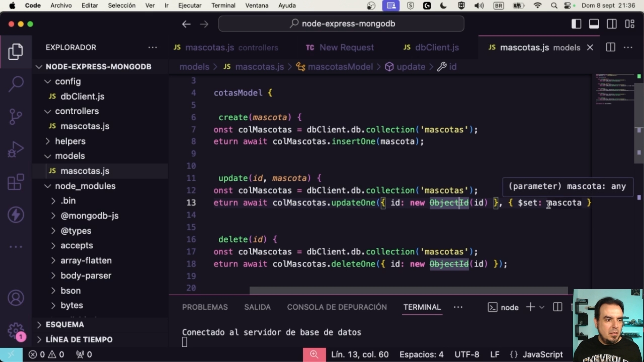Screen dimensions: 644x362
Task: Toggle the bottom panel visibility
Action: 594,24
